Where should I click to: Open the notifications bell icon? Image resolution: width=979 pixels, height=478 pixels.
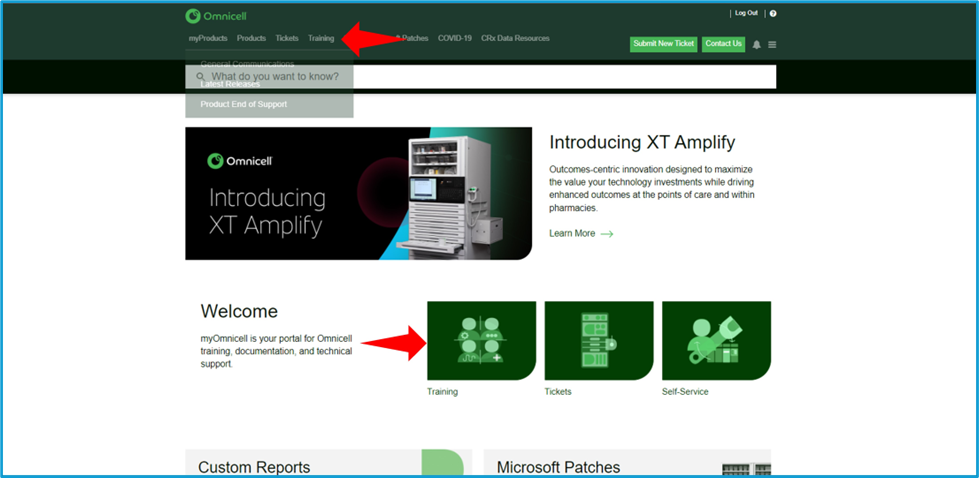click(x=757, y=45)
